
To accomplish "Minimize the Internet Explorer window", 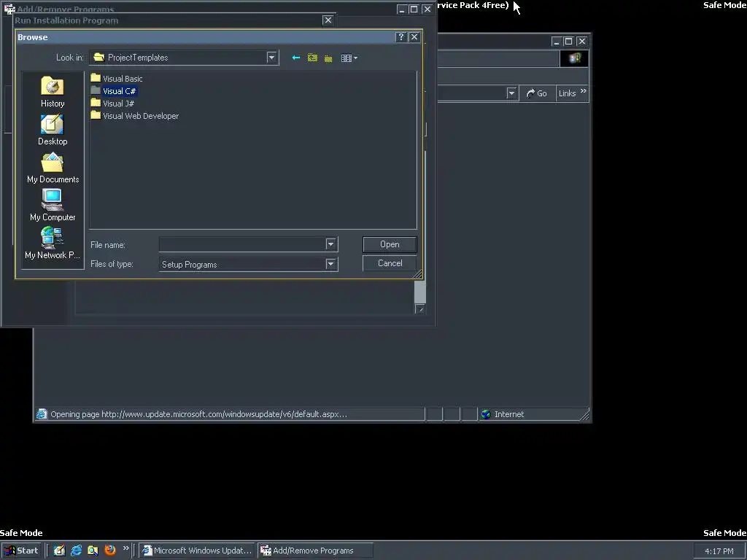I will 556,42.
